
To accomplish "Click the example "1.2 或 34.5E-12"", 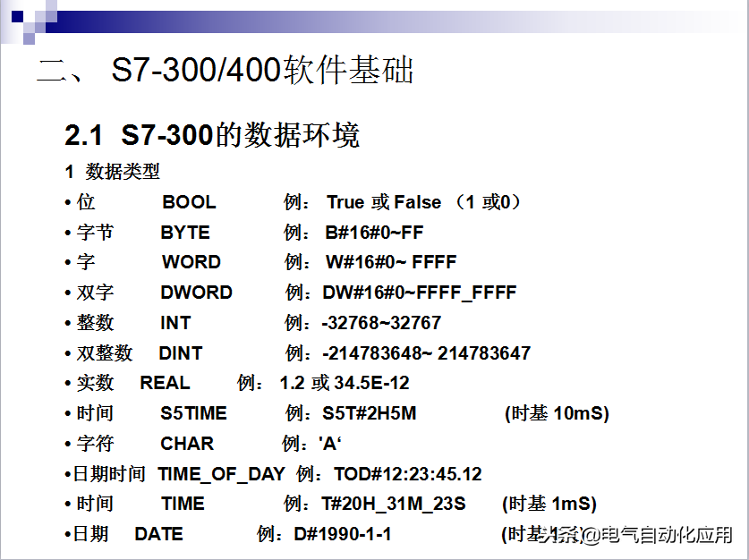I will (345, 383).
